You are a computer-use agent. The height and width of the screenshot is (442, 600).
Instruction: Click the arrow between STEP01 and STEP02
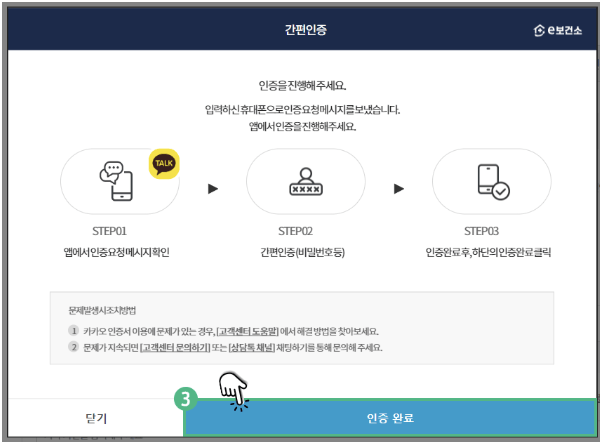(213, 189)
